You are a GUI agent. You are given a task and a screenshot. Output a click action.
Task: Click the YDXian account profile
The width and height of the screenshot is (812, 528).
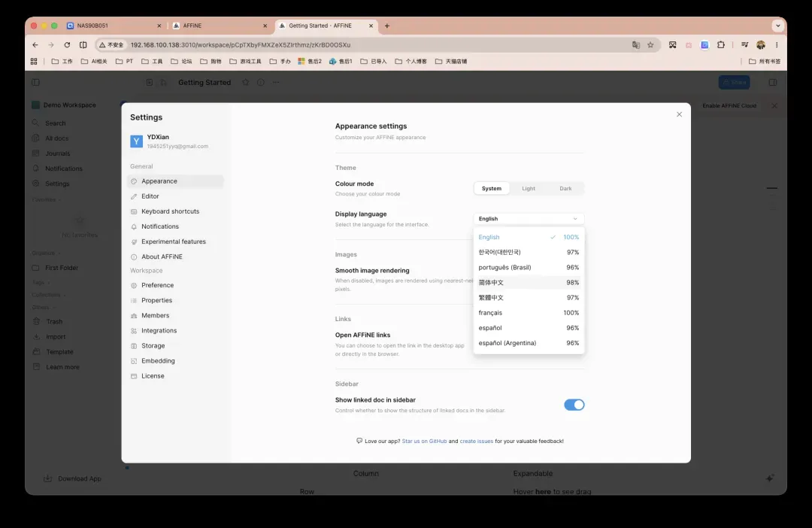click(175, 141)
